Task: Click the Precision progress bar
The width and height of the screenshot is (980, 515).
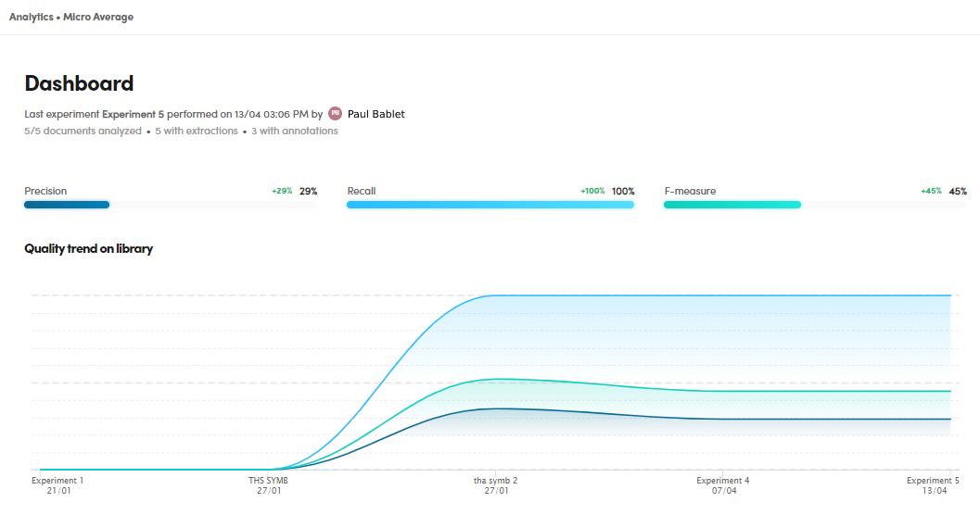Action: (x=170, y=205)
